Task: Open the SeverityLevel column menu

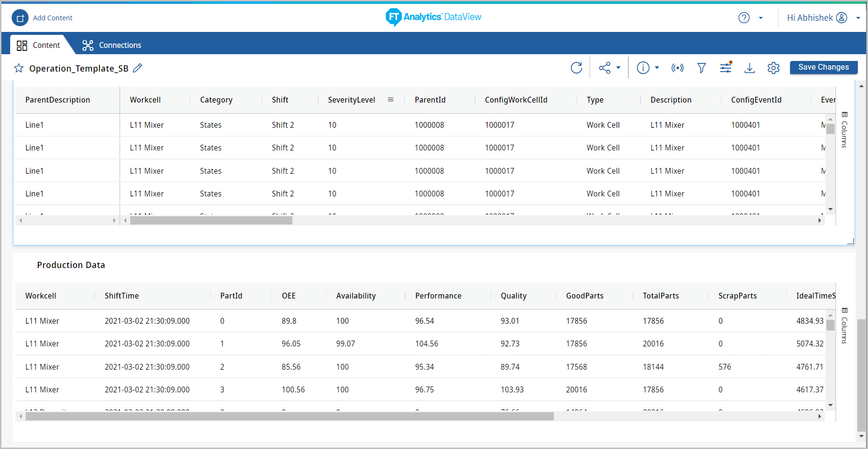Action: (390, 100)
